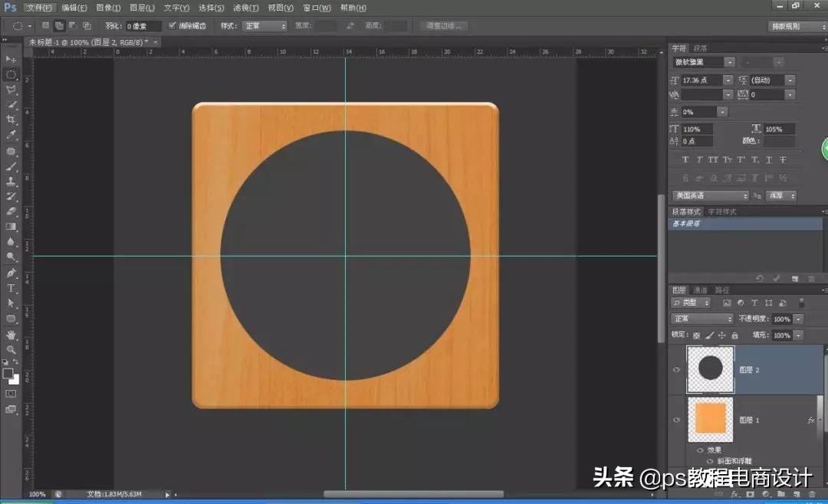The height and width of the screenshot is (504, 828).
Task: Open the 不透明度 opacity dropdown arrow
Action: click(x=799, y=319)
